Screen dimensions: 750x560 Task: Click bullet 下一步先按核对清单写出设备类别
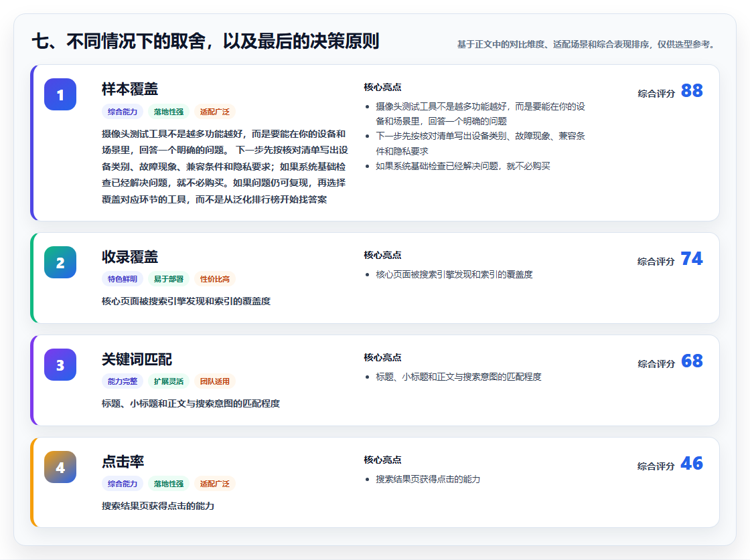[480, 143]
